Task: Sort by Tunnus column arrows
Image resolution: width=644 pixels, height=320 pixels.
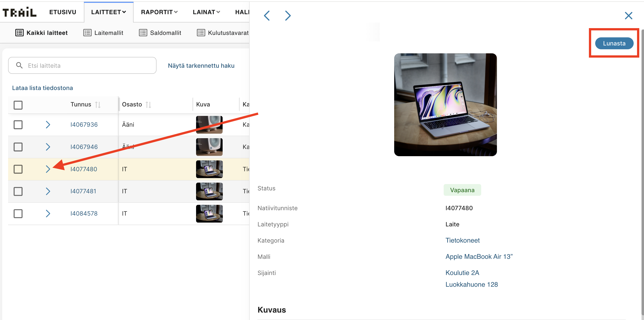Action: pos(98,105)
